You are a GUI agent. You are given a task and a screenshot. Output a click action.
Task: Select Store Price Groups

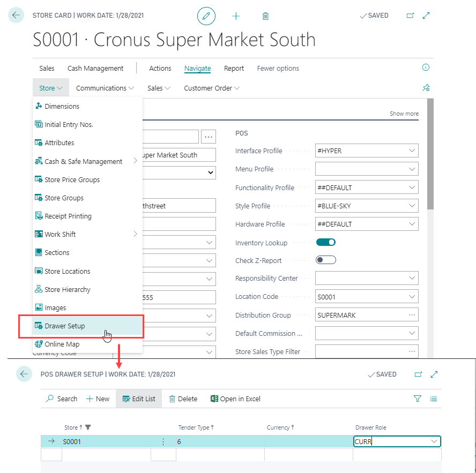point(87,179)
